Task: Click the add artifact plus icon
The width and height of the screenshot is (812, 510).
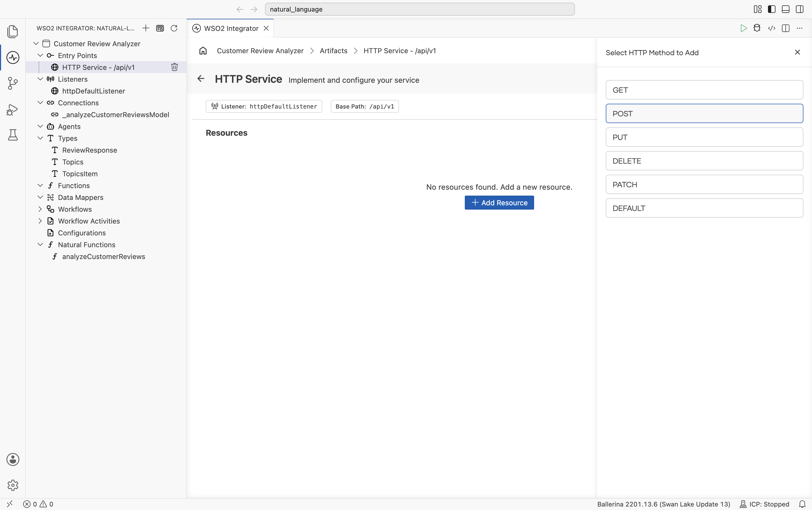Action: [146, 28]
